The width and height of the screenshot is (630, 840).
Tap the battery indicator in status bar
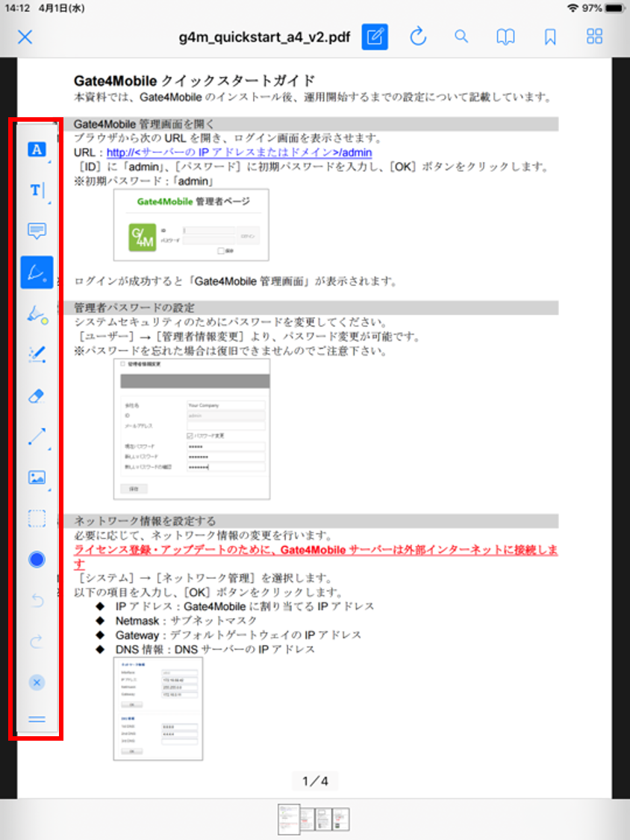(x=614, y=8)
